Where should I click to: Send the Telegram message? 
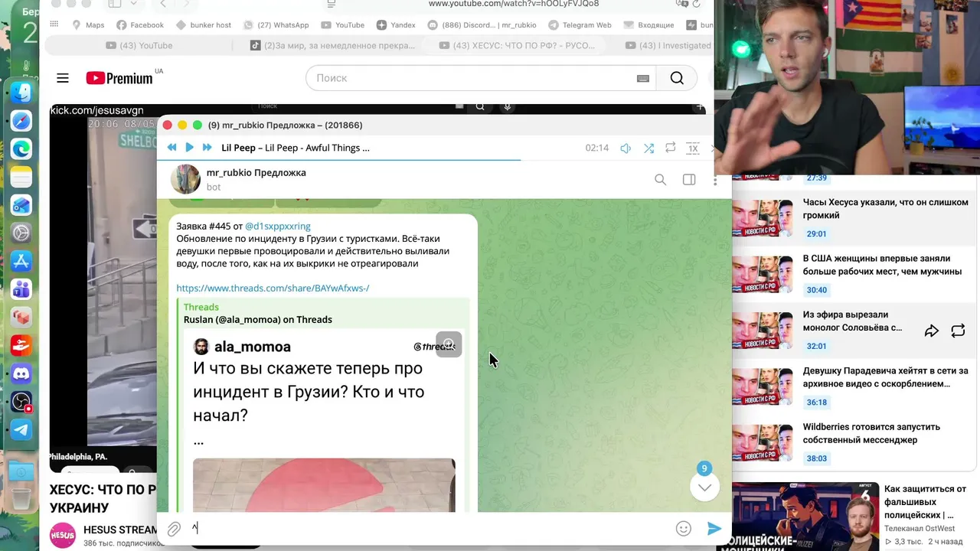click(714, 529)
